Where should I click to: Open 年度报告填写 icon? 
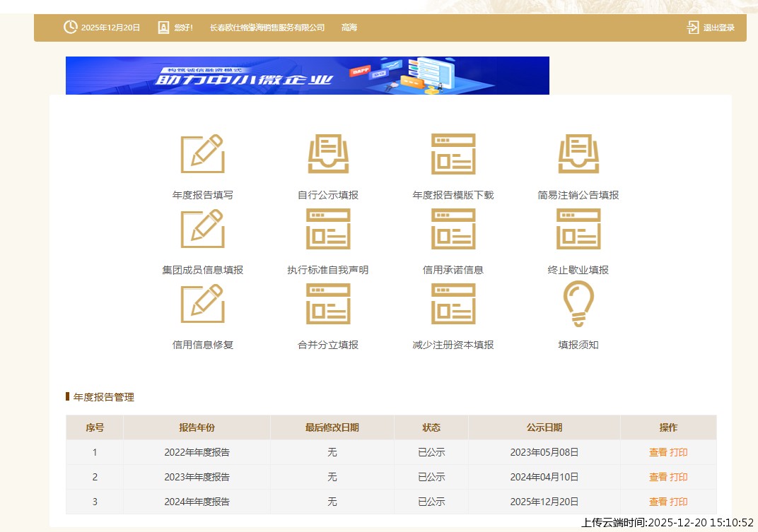(202, 154)
